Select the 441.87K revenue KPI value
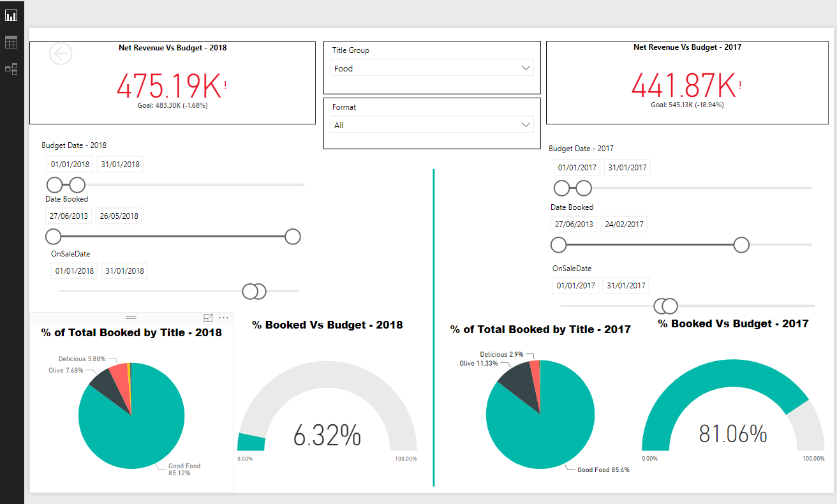The height and width of the screenshot is (504, 837). pos(683,85)
